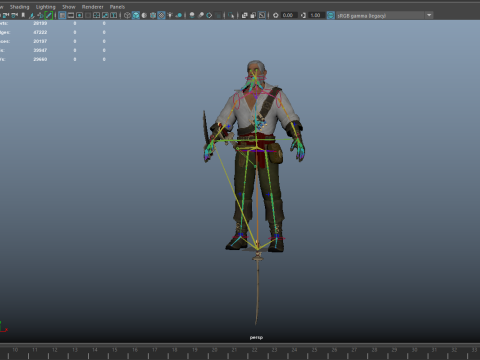Screen dimensions: 480x360
Task: Toggle the highlighted X-ray joints icon
Action: 262,15
